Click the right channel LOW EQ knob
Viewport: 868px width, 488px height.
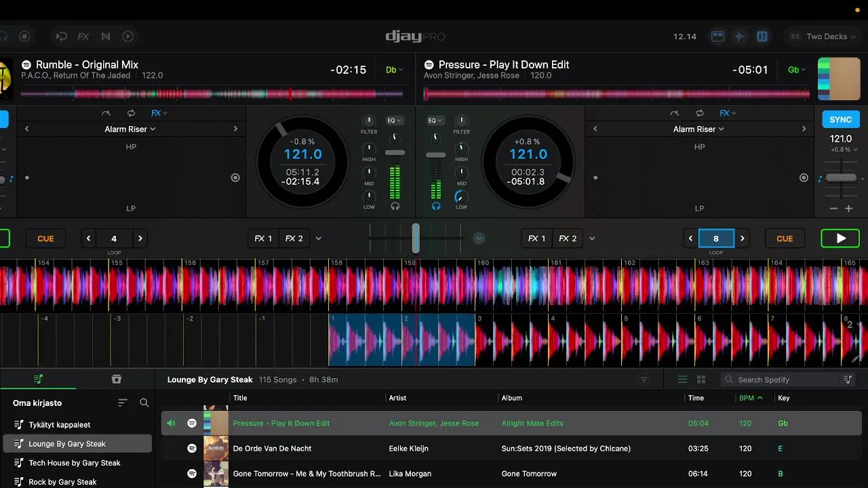(x=461, y=197)
